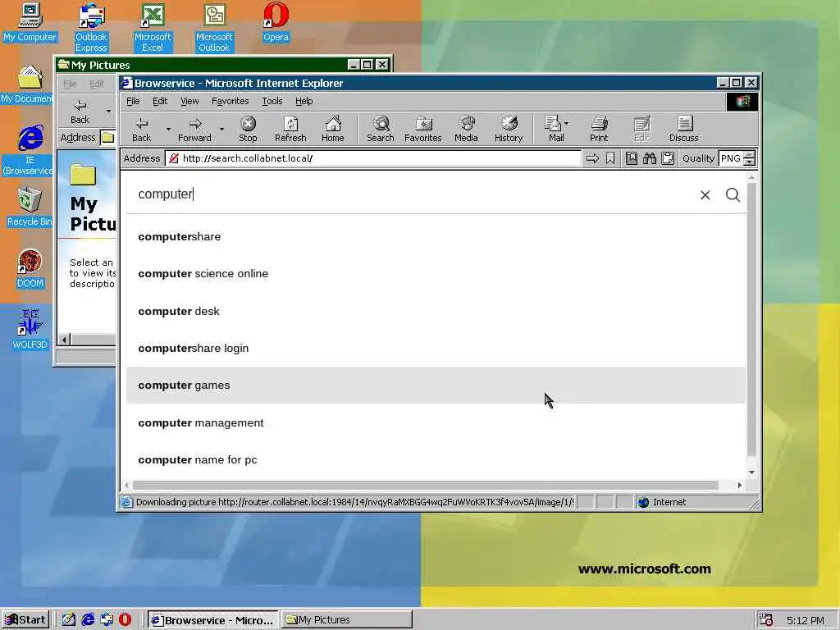The height and width of the screenshot is (630, 840).
Task: Click the Go arrow beside the address bar
Action: (x=592, y=158)
